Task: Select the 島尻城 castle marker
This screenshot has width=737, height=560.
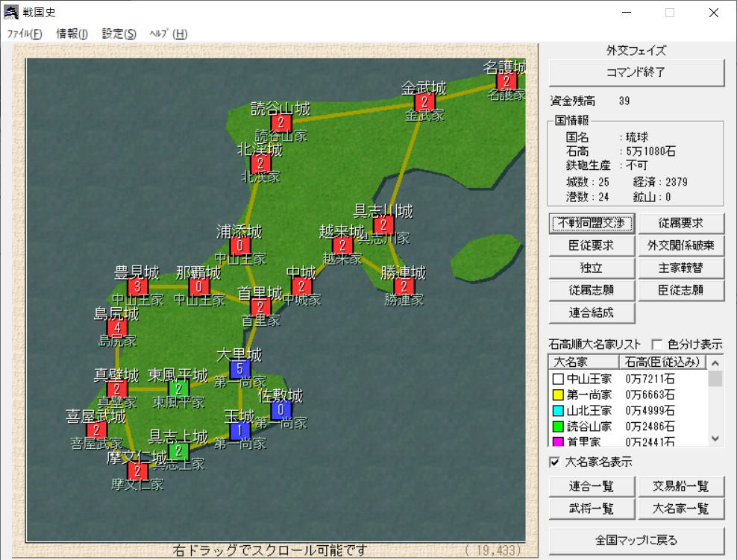Action: click(117, 327)
